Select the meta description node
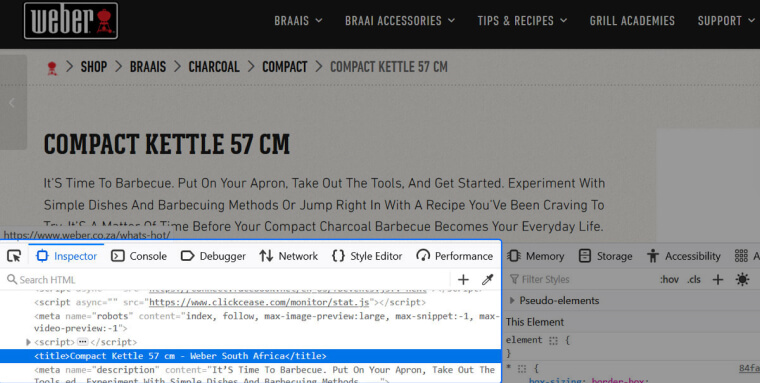760x383 pixels. (264, 375)
